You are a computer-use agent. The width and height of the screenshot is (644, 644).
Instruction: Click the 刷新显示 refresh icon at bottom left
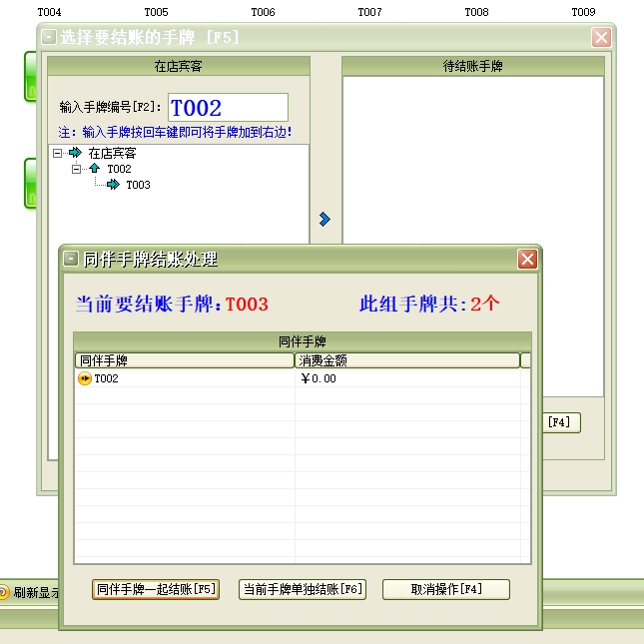coord(4,592)
